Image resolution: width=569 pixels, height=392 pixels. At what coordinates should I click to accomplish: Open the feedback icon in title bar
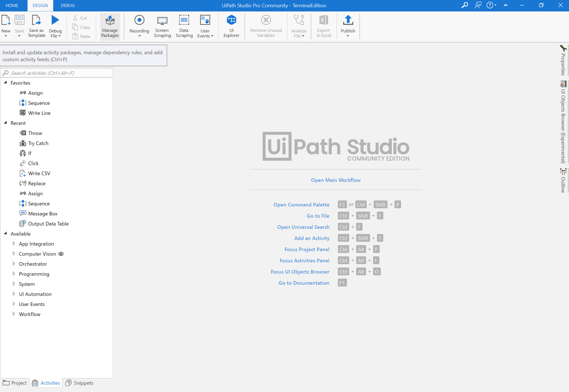[478, 5]
